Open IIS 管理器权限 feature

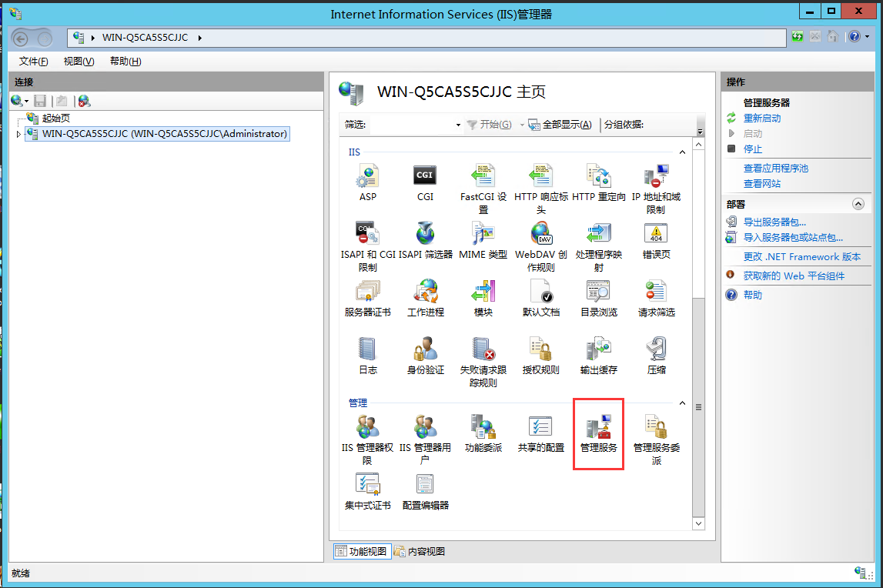pos(368,440)
